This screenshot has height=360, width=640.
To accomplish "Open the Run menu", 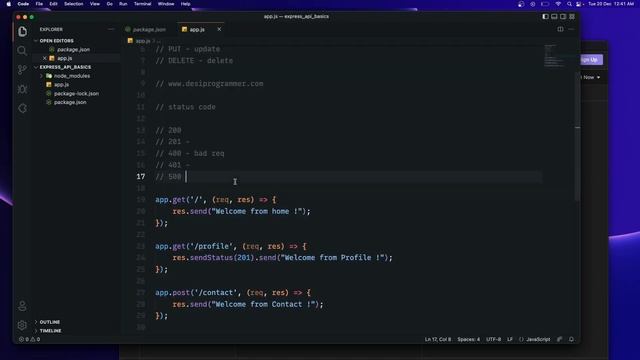I will point(123,4).
